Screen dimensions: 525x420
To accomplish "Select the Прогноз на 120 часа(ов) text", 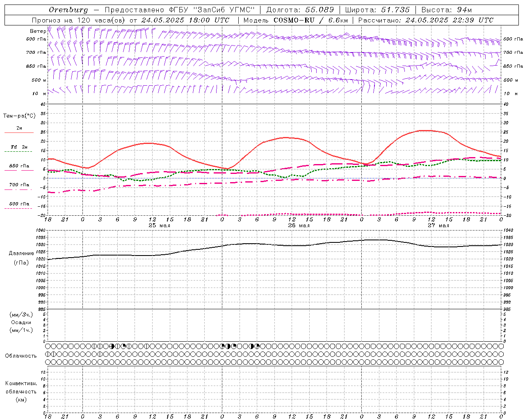I will pos(79,20).
